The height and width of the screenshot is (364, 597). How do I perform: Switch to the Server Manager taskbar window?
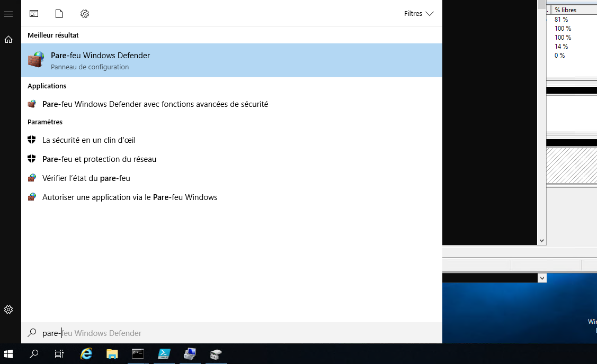[x=190, y=354]
